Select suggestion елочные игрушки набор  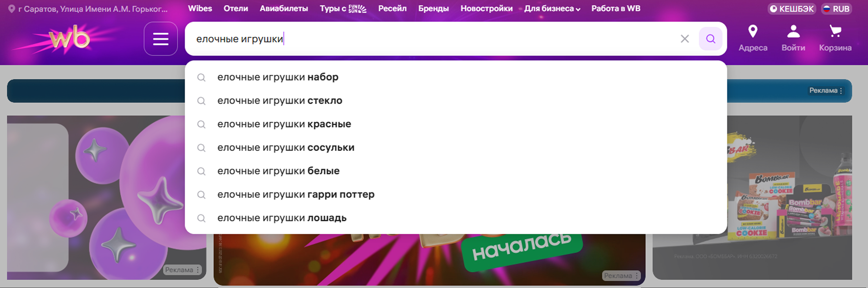click(277, 77)
